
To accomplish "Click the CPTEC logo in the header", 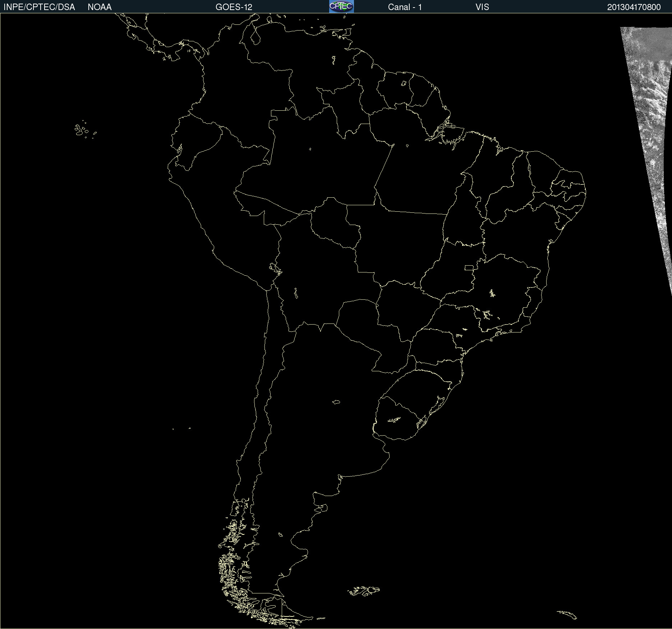I will click(341, 6).
